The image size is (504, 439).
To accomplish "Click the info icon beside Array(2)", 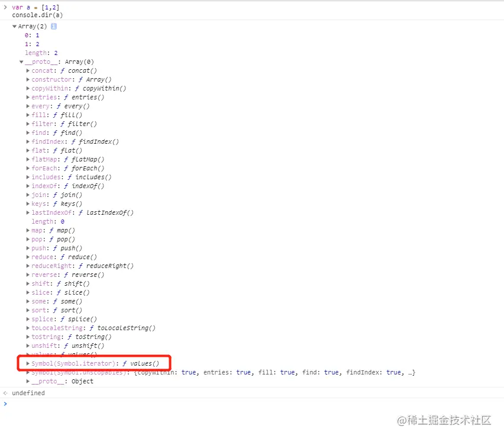I will [54, 27].
